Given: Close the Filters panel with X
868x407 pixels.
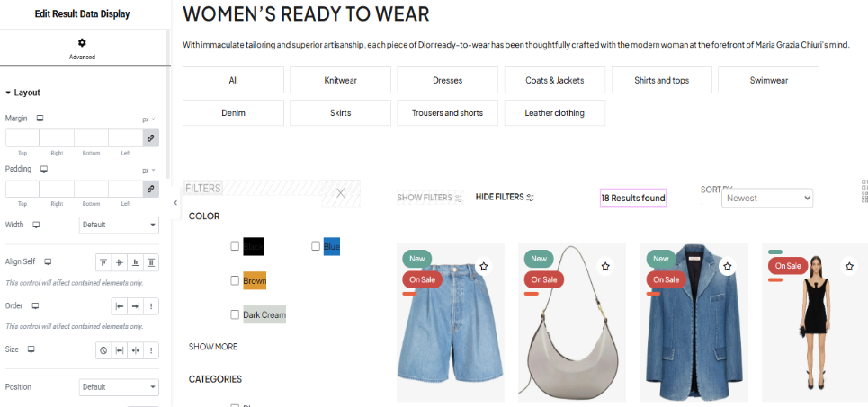Looking at the screenshot, I should [x=341, y=193].
